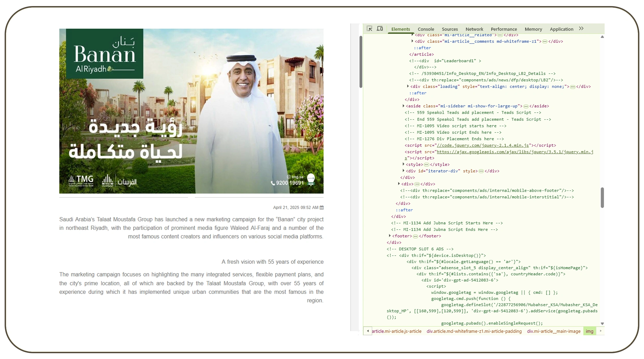Select the 'DESKTOP SLOT 6 ADS' comment row
Image resolution: width=644 pixels, height=359 pixels.
420,249
